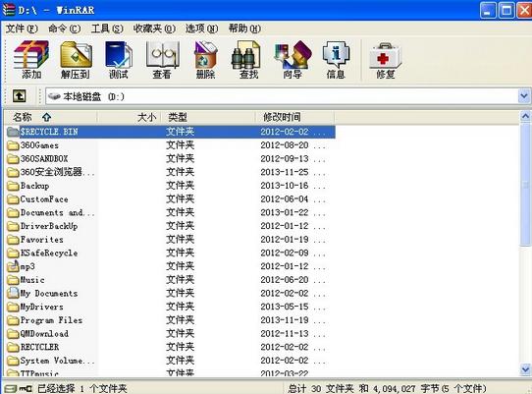532x394 pixels.
Task: Open the 收藏夹(O) menu
Action: (154, 28)
